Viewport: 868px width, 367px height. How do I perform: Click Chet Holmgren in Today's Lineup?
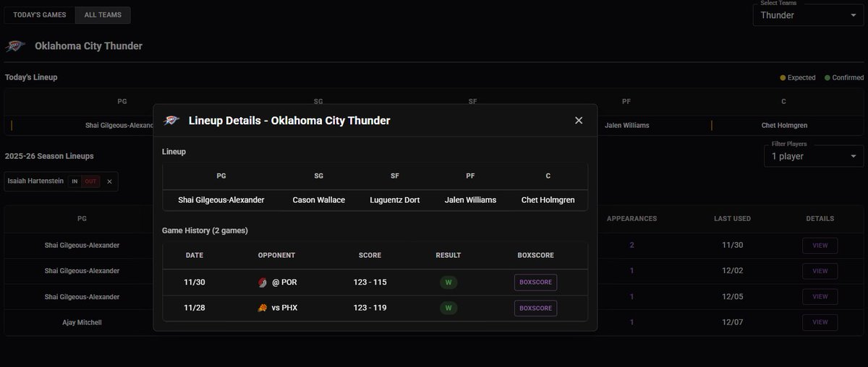(784, 126)
